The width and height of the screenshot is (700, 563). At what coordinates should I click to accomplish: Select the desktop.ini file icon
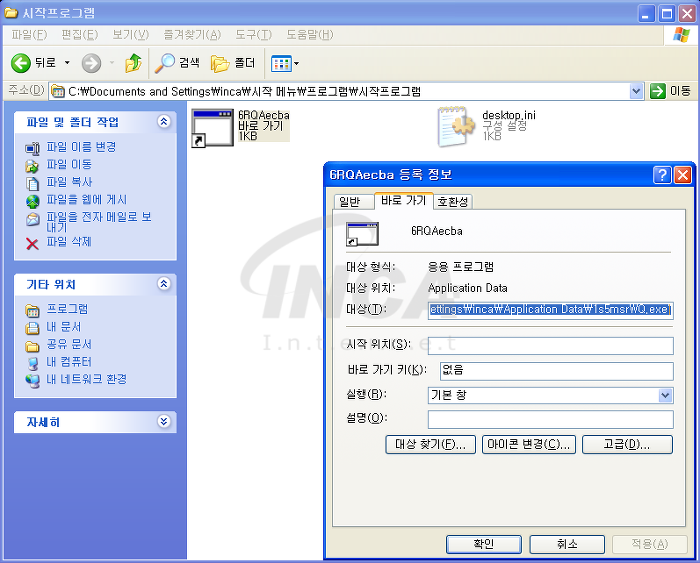[x=456, y=127]
